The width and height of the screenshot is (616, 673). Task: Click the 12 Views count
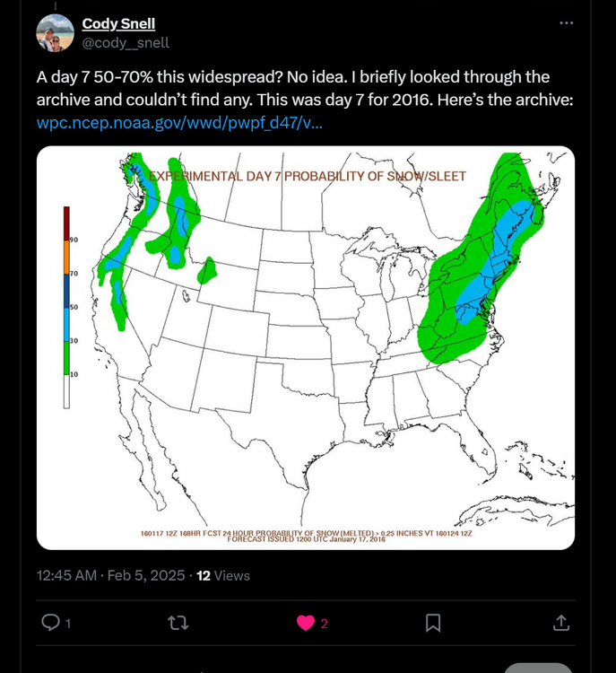pyautogui.click(x=223, y=575)
